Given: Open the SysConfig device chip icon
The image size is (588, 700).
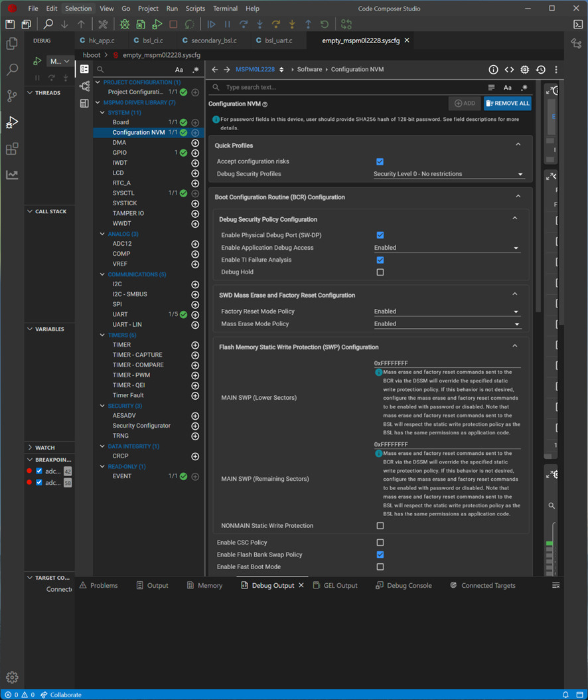Looking at the screenshot, I should [x=525, y=69].
